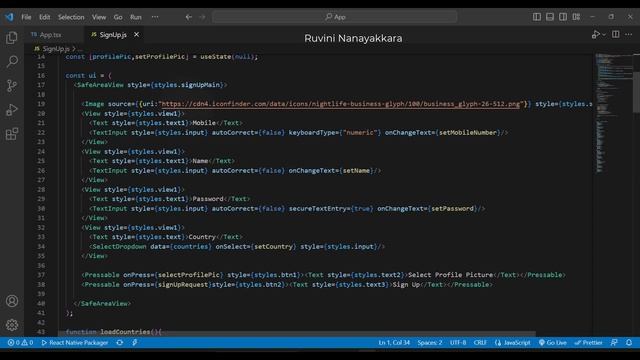Screen dimensions: 640x360
Task: Click the App command center search box
Action: (x=335, y=17)
